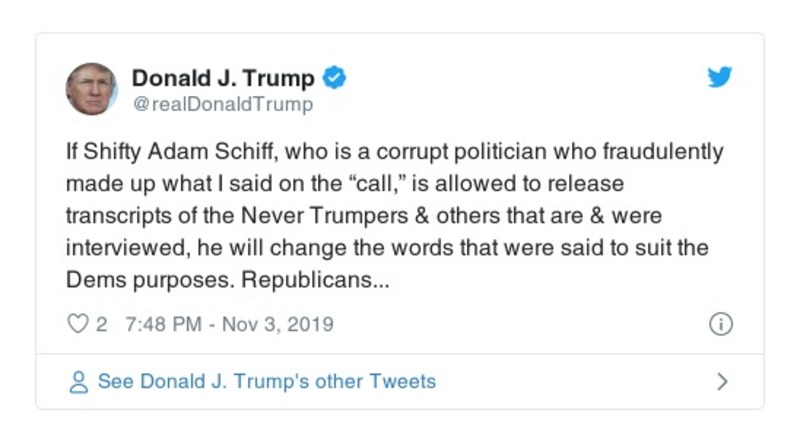Open the info circle icon
The height and width of the screenshot is (445, 800).
[x=720, y=324]
